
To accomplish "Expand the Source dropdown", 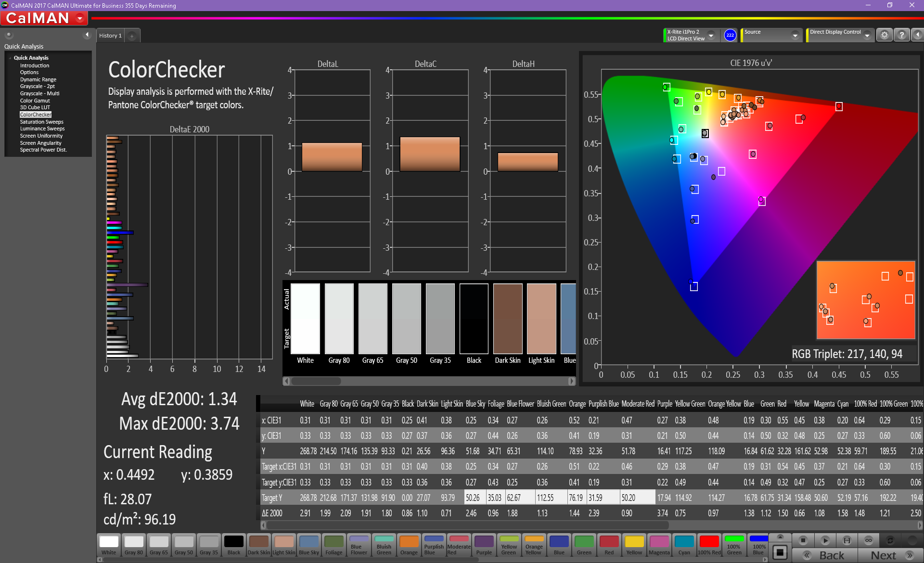I will pos(795,35).
